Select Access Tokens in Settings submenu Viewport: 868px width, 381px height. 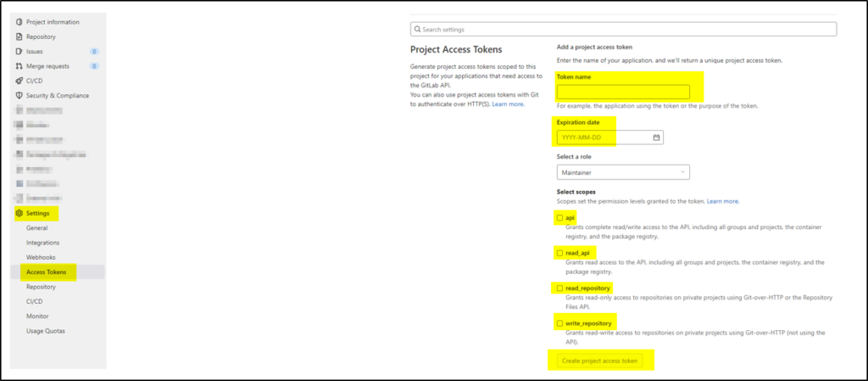47,272
